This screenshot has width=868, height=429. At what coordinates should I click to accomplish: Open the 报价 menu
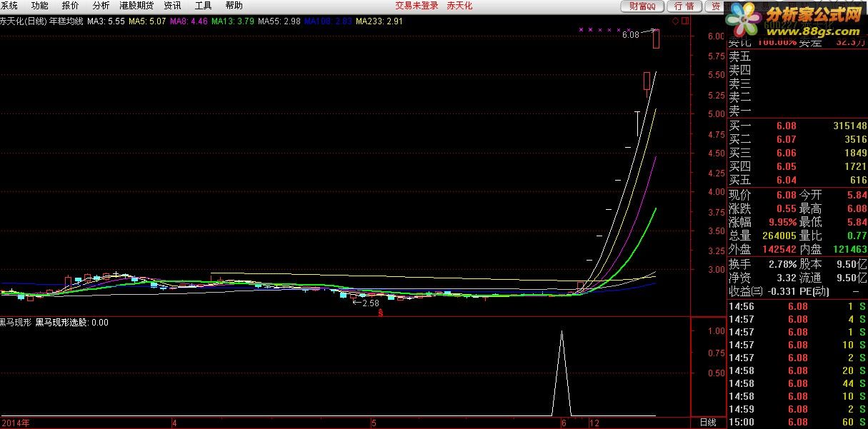(x=71, y=6)
